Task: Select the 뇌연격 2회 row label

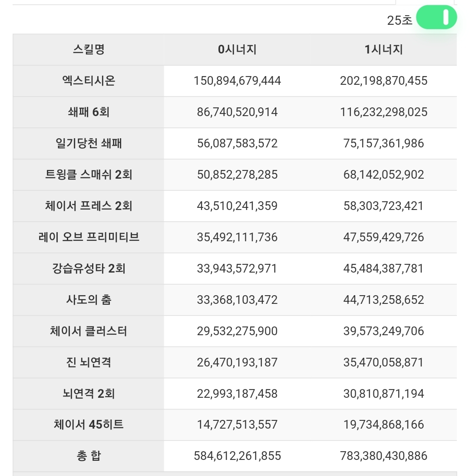Action: 89,393
